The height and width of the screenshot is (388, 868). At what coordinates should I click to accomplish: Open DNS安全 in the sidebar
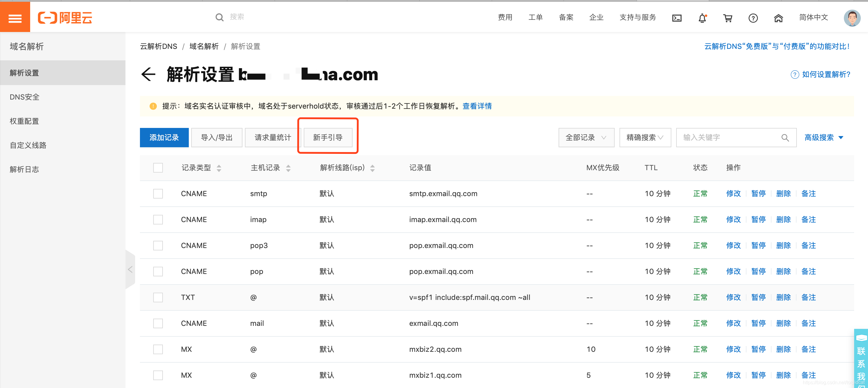coord(25,97)
